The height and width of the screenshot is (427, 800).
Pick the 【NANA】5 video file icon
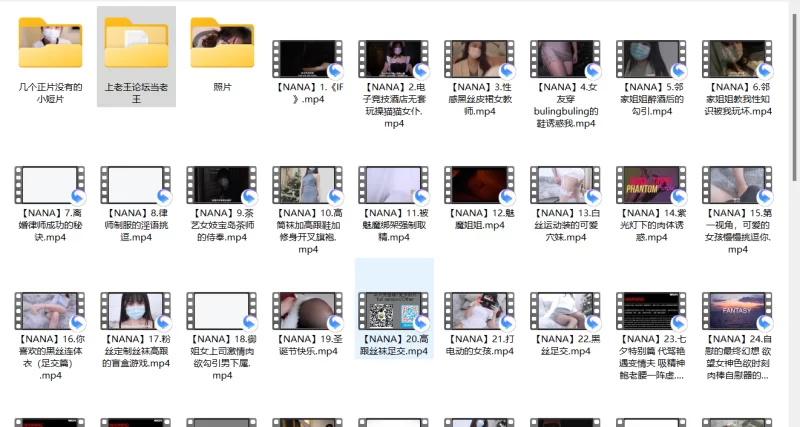tap(651, 59)
